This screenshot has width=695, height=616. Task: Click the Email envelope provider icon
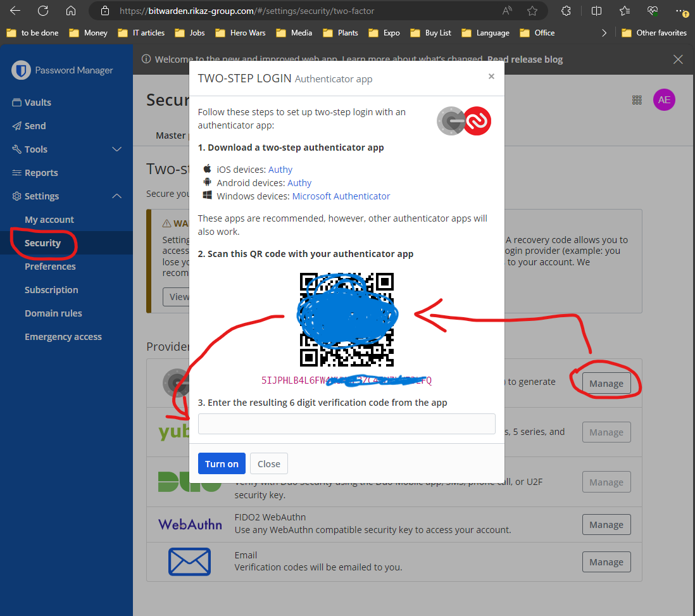189,562
